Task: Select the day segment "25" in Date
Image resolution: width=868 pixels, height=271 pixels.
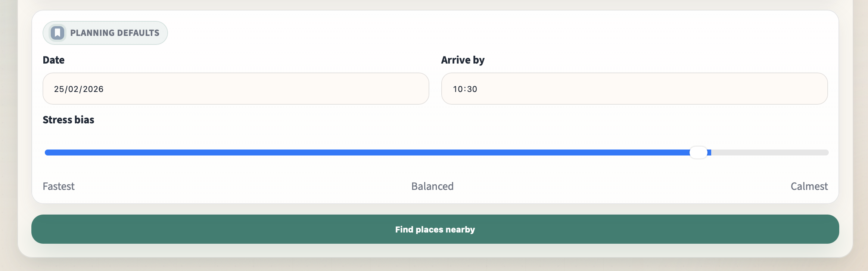Action: (x=59, y=89)
